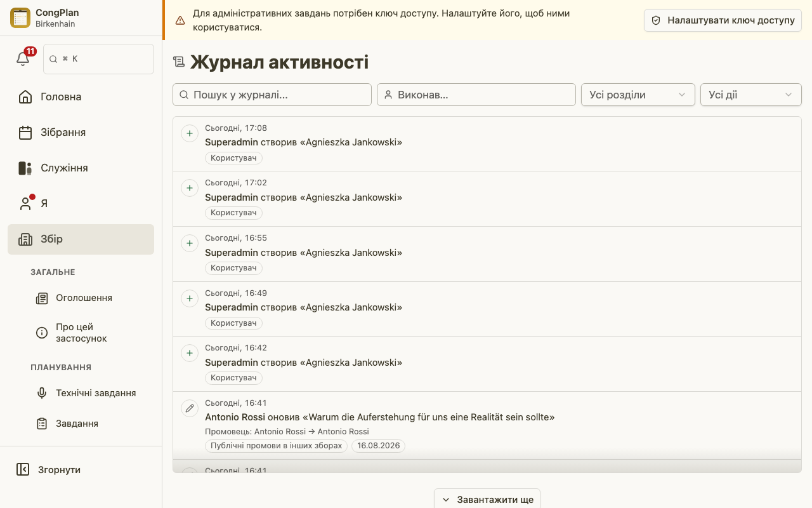Click the home icon for Головна
Image resolution: width=812 pixels, height=508 pixels.
[x=25, y=97]
